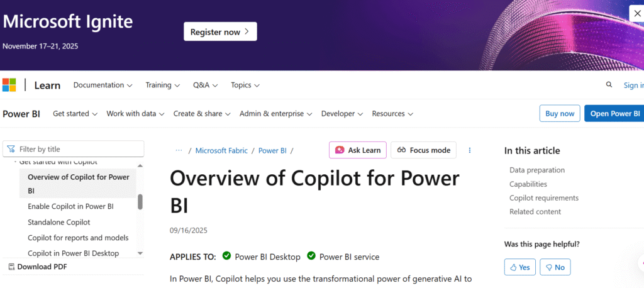Click sidebar scroll up arrow
Image resolution: width=644 pixels, height=288 pixels.
click(140, 165)
